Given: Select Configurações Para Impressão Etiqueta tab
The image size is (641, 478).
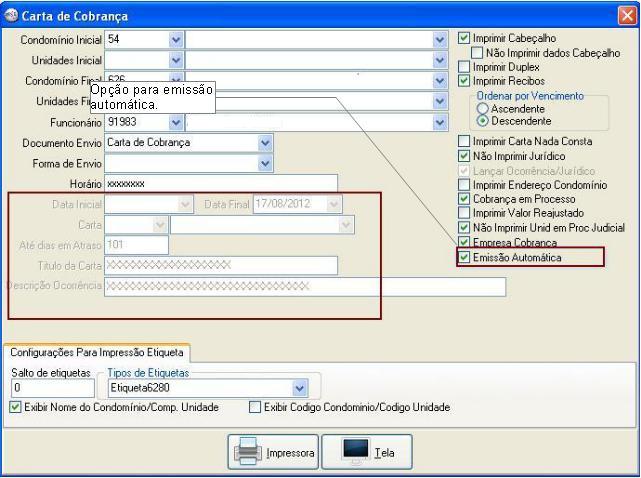Looking at the screenshot, I should 96,352.
